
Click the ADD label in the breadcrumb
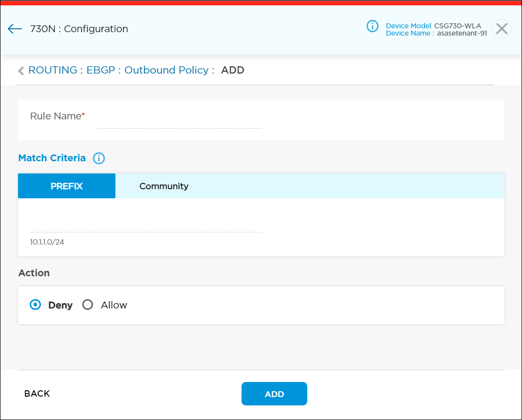click(x=232, y=70)
